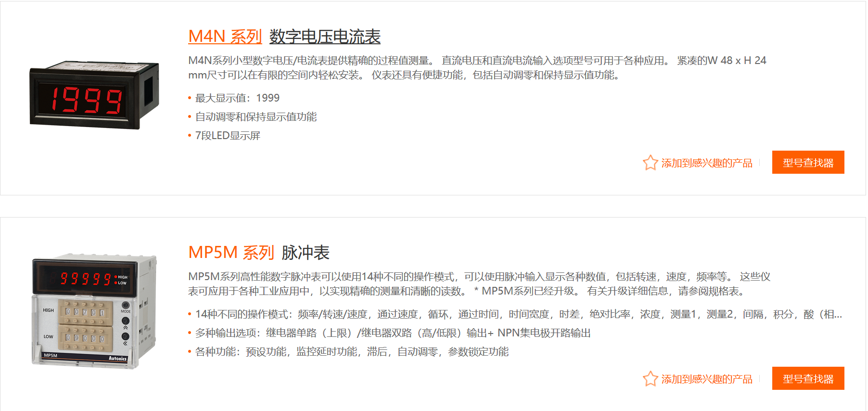Click 添加到感兴趣的产品 text for M4N
Viewport: 868px width, 411px height.
click(706, 163)
